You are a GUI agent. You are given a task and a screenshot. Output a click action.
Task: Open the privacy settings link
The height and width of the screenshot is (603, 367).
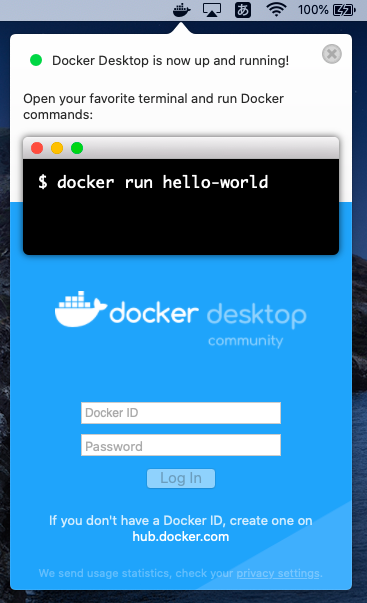[x=278, y=573]
